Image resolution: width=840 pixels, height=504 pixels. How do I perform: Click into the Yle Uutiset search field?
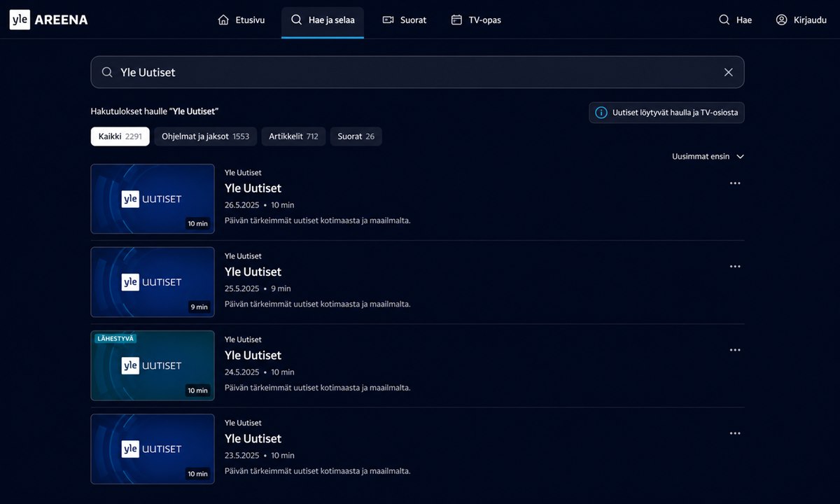click(417, 72)
